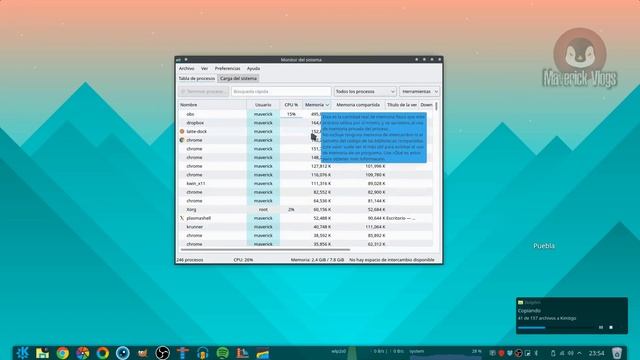
Task: Switch to the Carga del sistema tab
Action: pos(238,78)
